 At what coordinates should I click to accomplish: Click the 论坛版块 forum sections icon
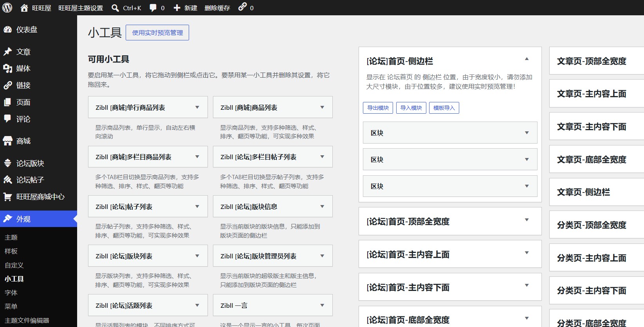click(x=8, y=163)
